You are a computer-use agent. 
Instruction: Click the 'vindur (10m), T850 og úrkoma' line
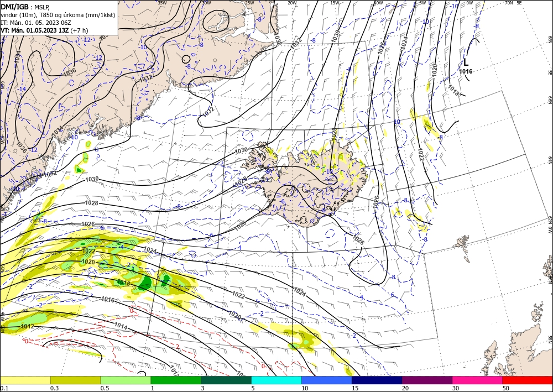pyautogui.click(x=58, y=15)
